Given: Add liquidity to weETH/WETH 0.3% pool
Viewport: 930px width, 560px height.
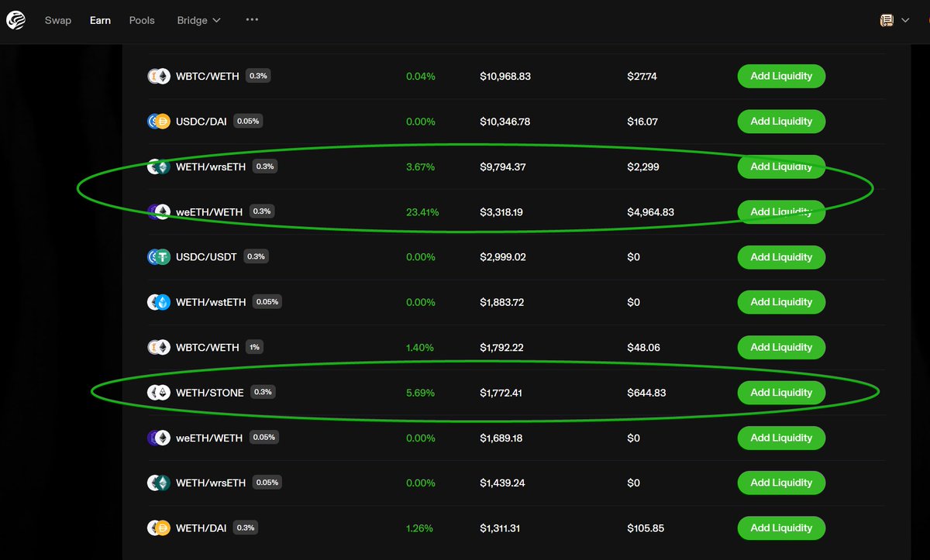Looking at the screenshot, I should [x=781, y=211].
